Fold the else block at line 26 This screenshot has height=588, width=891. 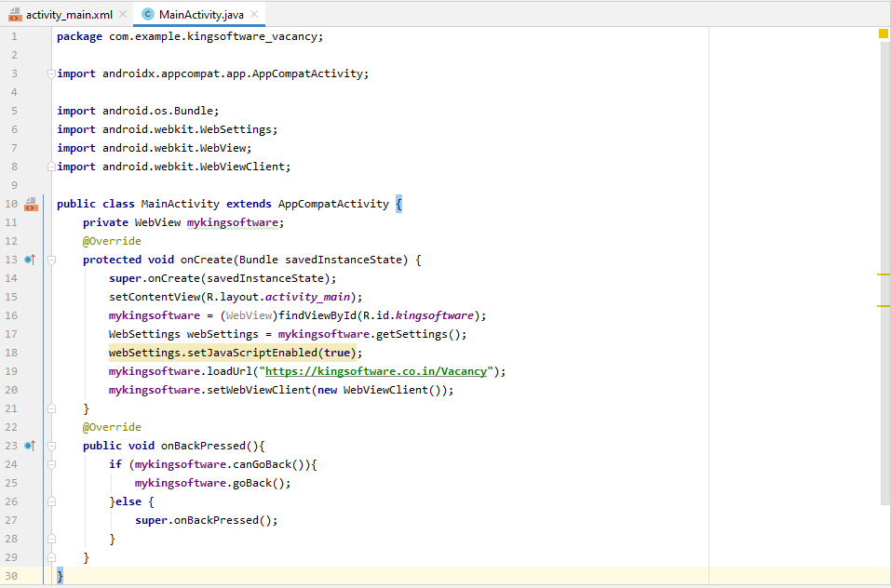click(50, 501)
